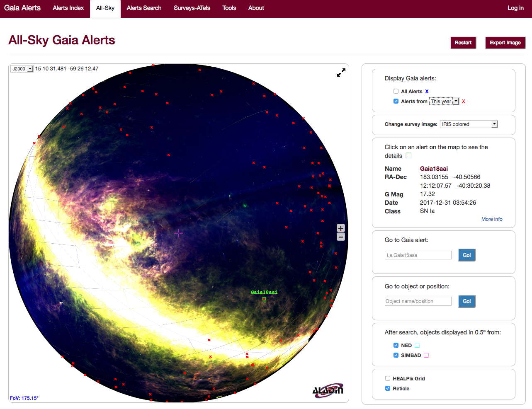
Task: Click the Aladin logo on the sky map
Action: pos(328,390)
